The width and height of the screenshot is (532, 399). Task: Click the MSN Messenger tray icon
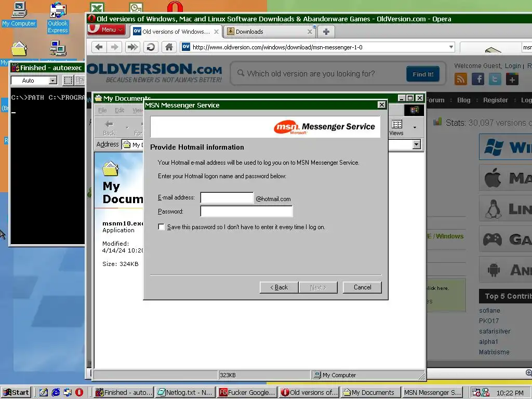pyautogui.click(x=486, y=393)
